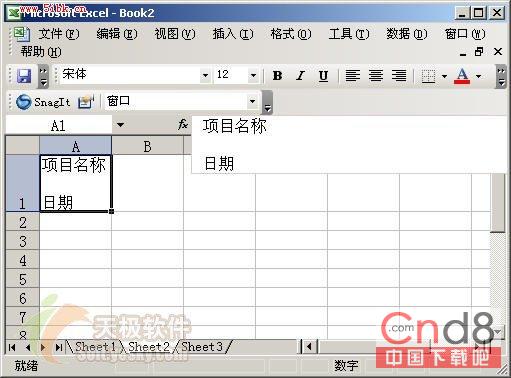Click the Save disk icon
Viewport: 511px width, 378px height.
pyautogui.click(x=24, y=76)
